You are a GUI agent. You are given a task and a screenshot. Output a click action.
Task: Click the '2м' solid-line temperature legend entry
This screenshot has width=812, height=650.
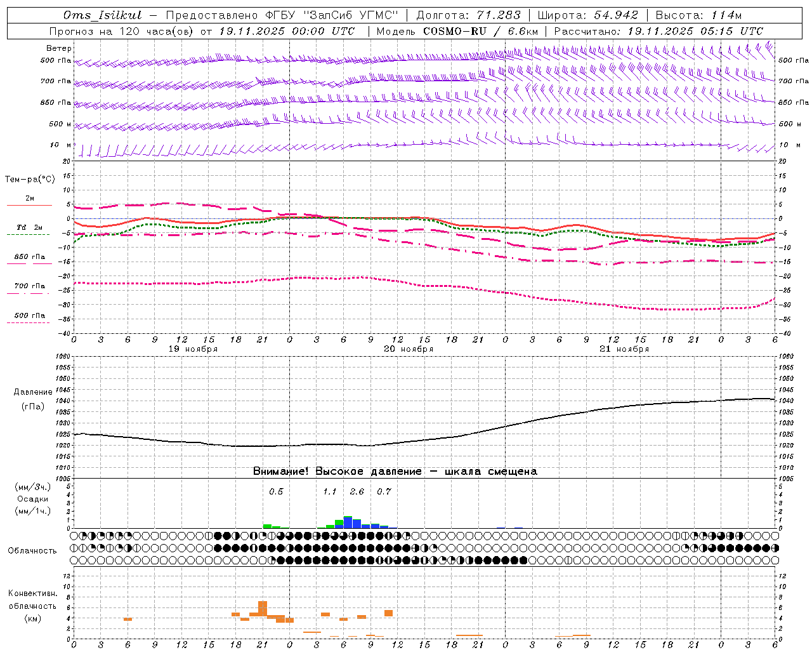(x=30, y=198)
